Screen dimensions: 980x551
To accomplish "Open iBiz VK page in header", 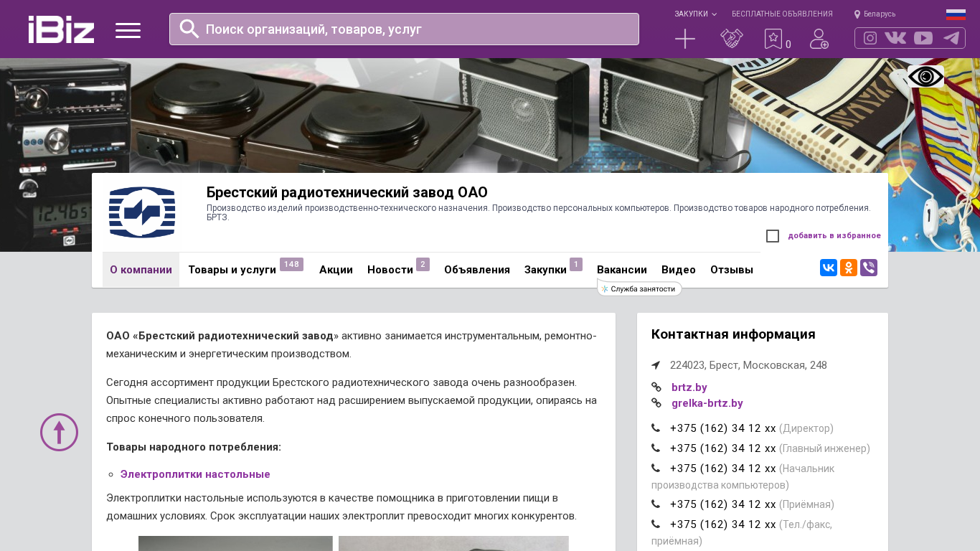I will click(x=895, y=38).
